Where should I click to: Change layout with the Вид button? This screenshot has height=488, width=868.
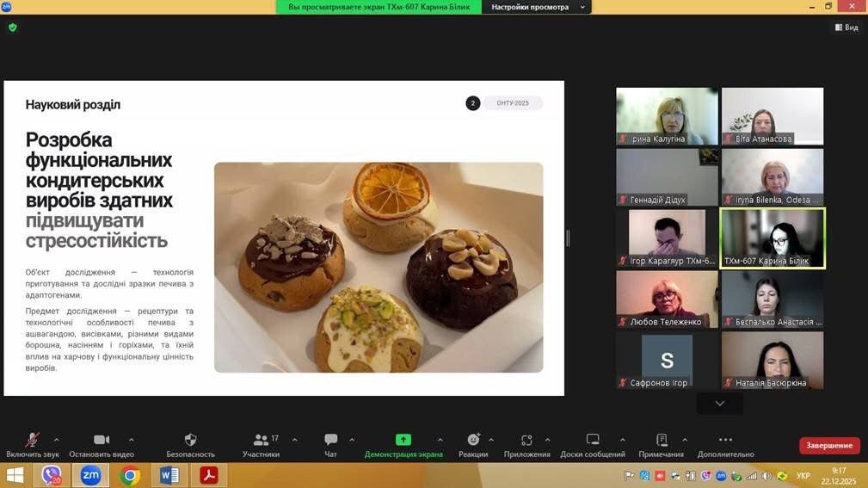tap(846, 28)
